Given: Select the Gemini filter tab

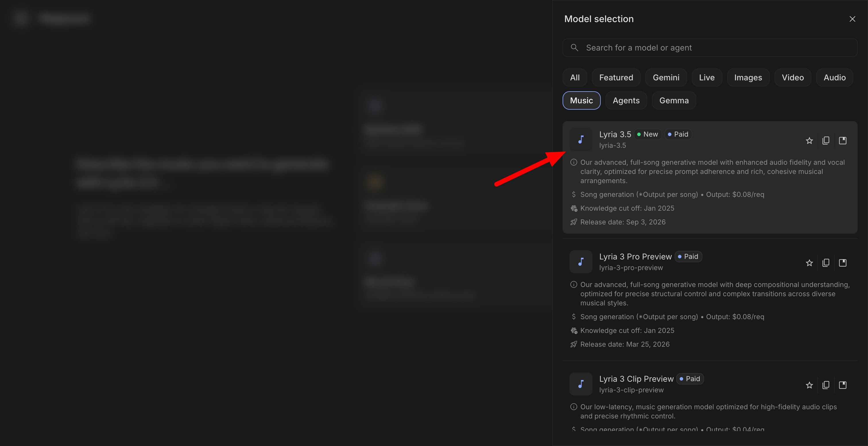Looking at the screenshot, I should pyautogui.click(x=666, y=77).
